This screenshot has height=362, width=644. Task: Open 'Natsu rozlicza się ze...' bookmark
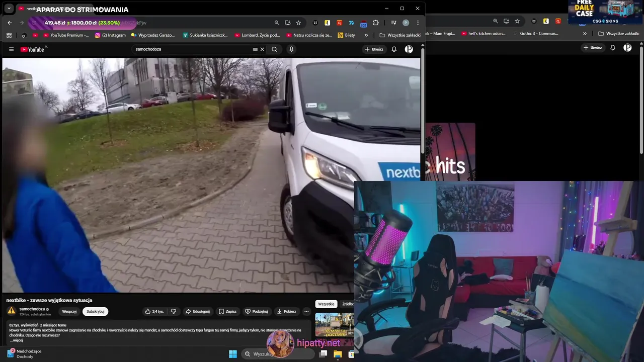pos(309,35)
